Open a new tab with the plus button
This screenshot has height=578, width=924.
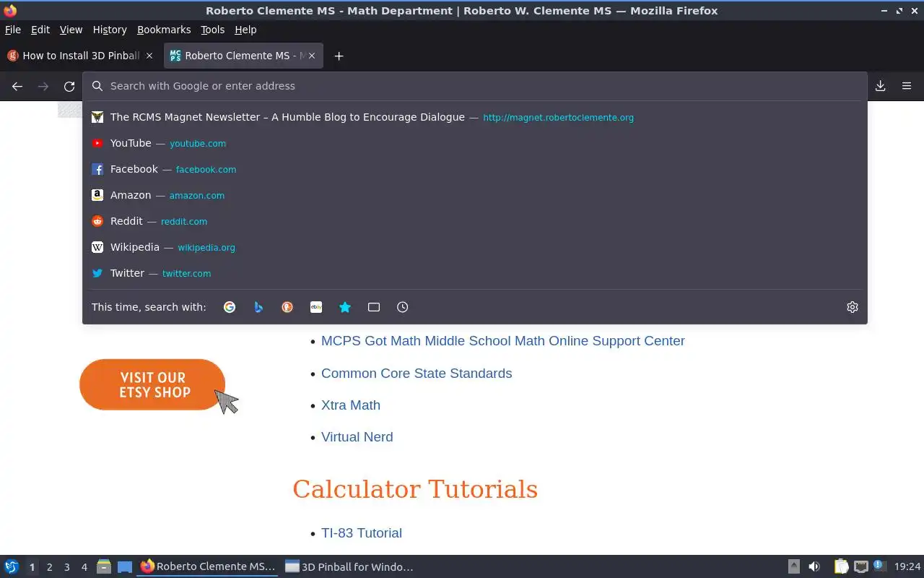(339, 56)
